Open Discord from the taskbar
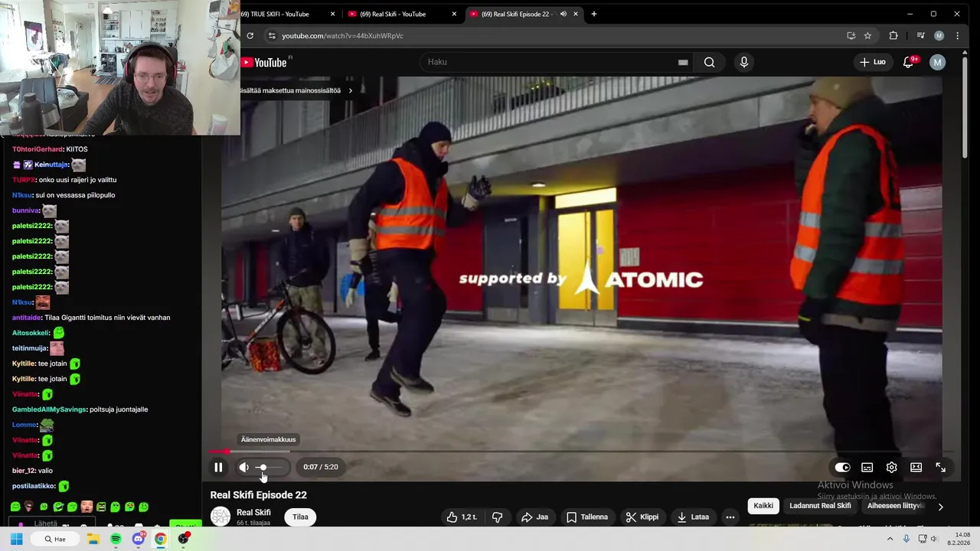Image resolution: width=980 pixels, height=551 pixels. pos(138,539)
